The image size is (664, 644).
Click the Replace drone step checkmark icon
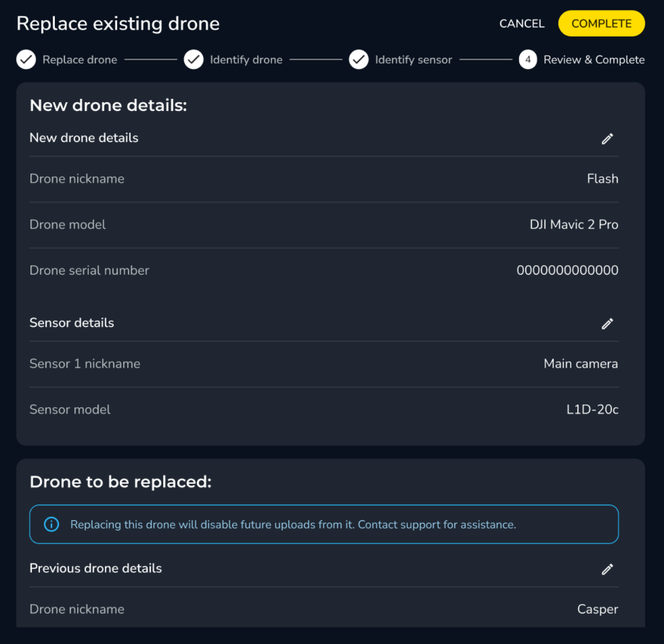tap(26, 59)
